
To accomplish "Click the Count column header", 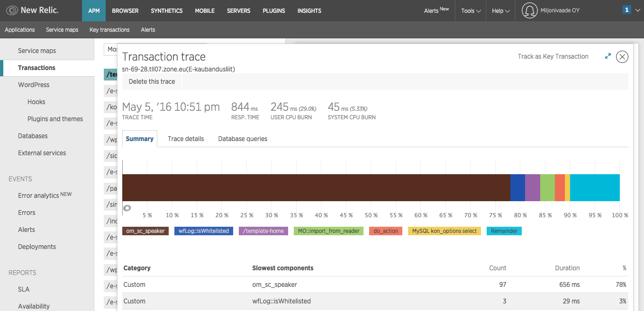I will (x=498, y=268).
